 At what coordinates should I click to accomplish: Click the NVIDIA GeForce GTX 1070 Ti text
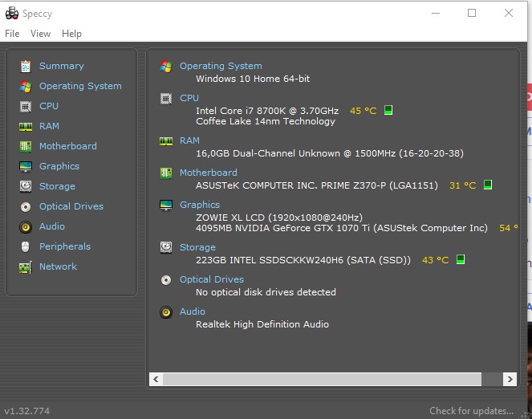[341, 228]
